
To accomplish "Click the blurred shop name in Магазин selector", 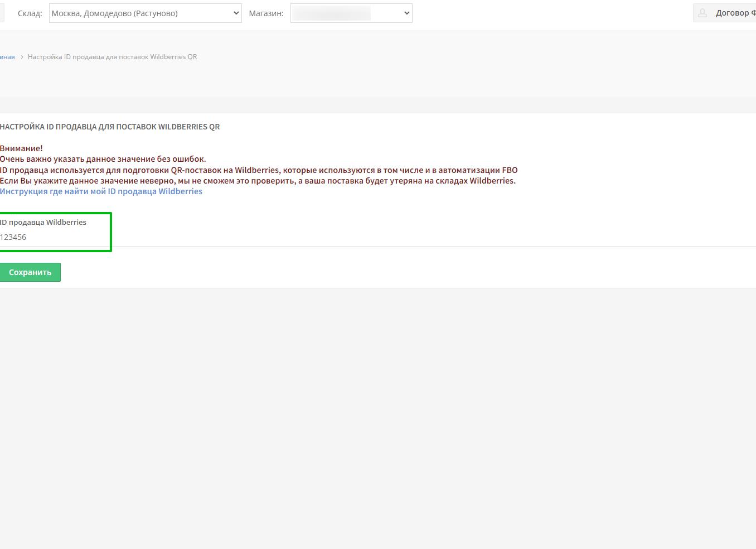I will [332, 13].
